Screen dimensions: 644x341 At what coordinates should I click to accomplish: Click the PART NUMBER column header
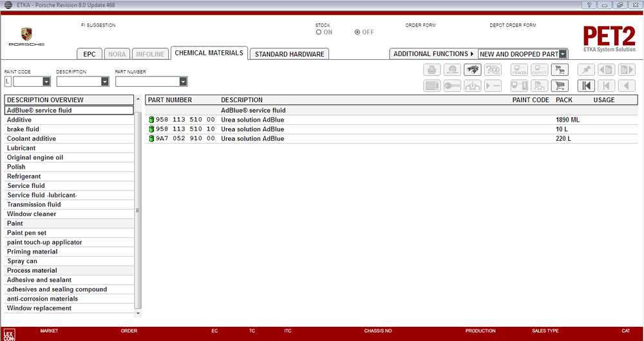(x=169, y=100)
